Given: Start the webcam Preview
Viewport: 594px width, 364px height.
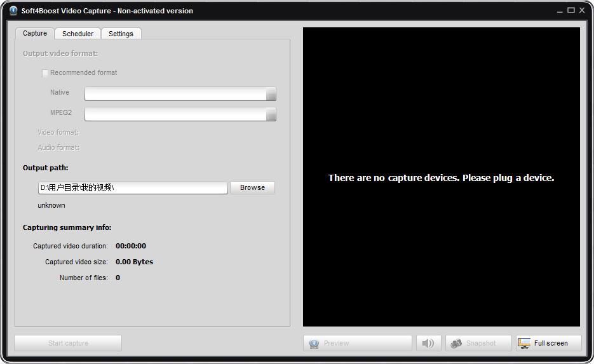Looking at the screenshot, I should (x=357, y=343).
